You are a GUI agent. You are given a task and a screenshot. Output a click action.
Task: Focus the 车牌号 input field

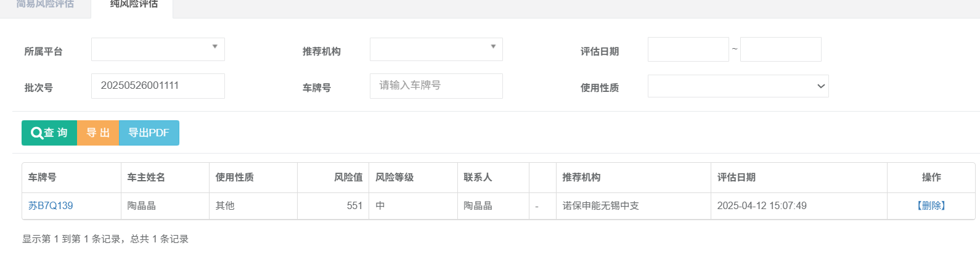pos(436,86)
